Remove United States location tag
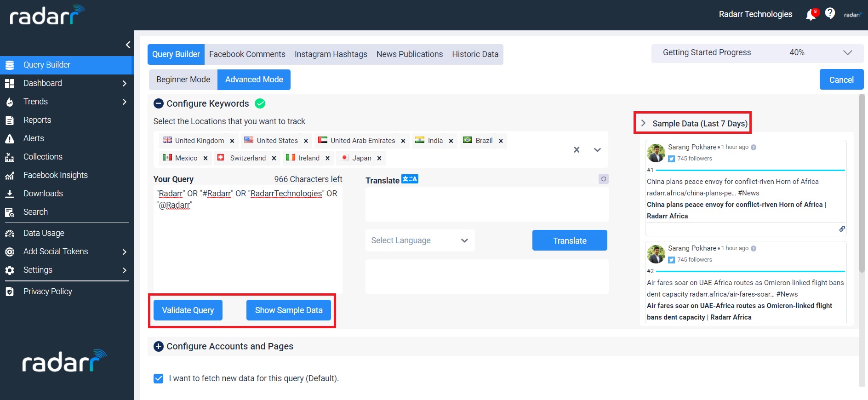 pyautogui.click(x=306, y=141)
